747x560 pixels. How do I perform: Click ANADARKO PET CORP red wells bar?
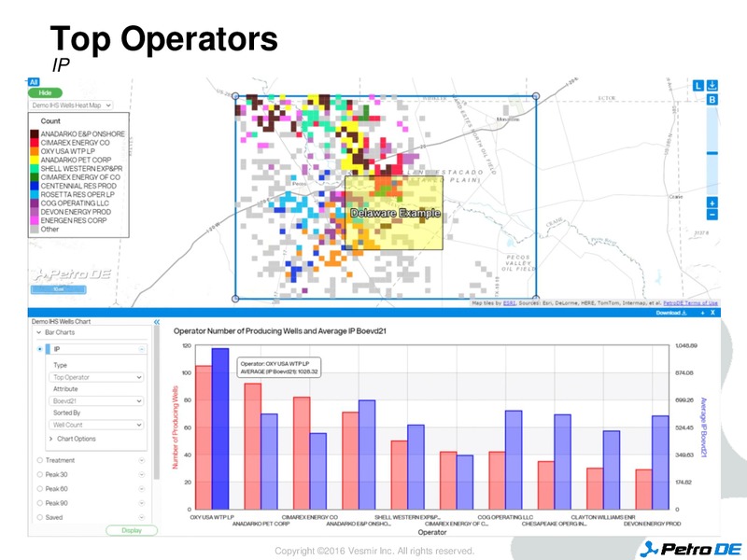click(x=252, y=446)
